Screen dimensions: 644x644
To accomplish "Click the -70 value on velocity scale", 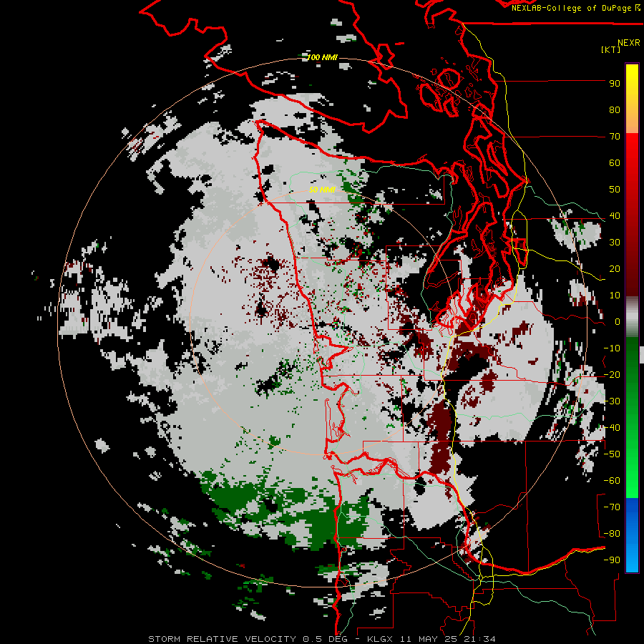I will 612,507.
